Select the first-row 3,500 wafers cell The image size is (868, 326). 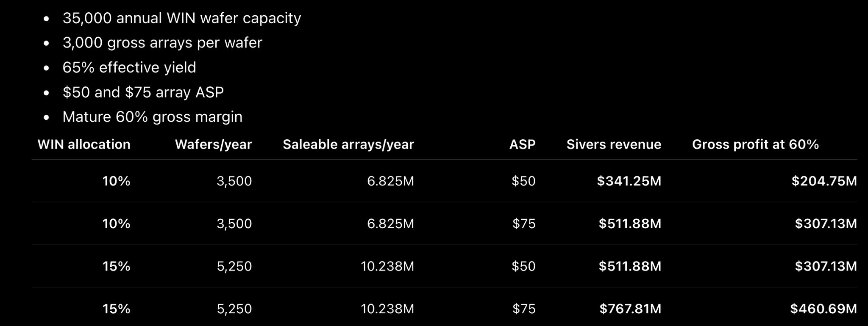[x=234, y=181]
